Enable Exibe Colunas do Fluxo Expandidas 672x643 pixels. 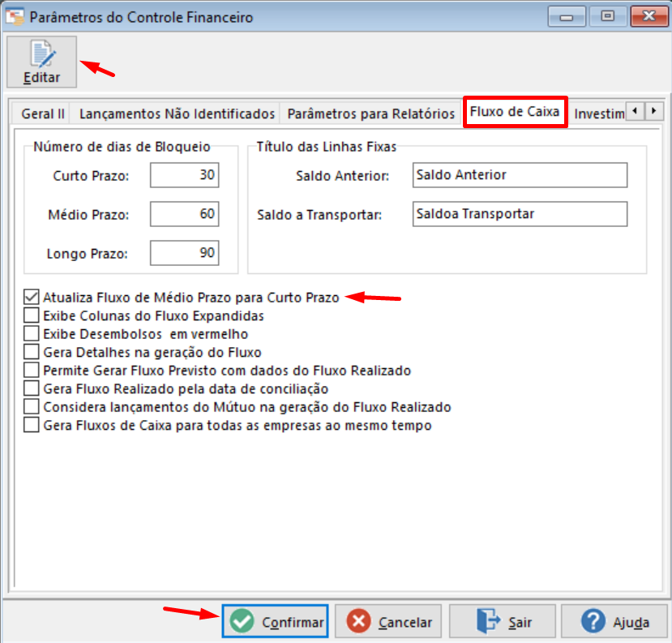point(32,315)
